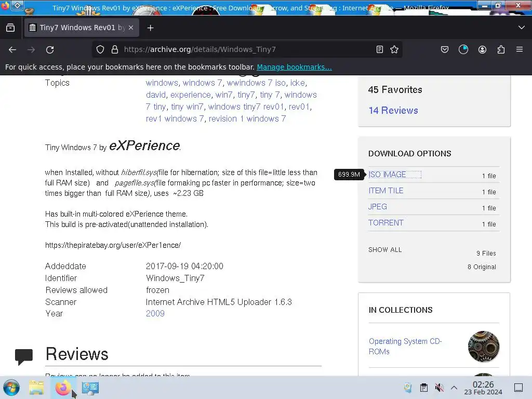Open the 14 Reviews link
Image resolution: width=532 pixels, height=399 pixels.
click(393, 110)
